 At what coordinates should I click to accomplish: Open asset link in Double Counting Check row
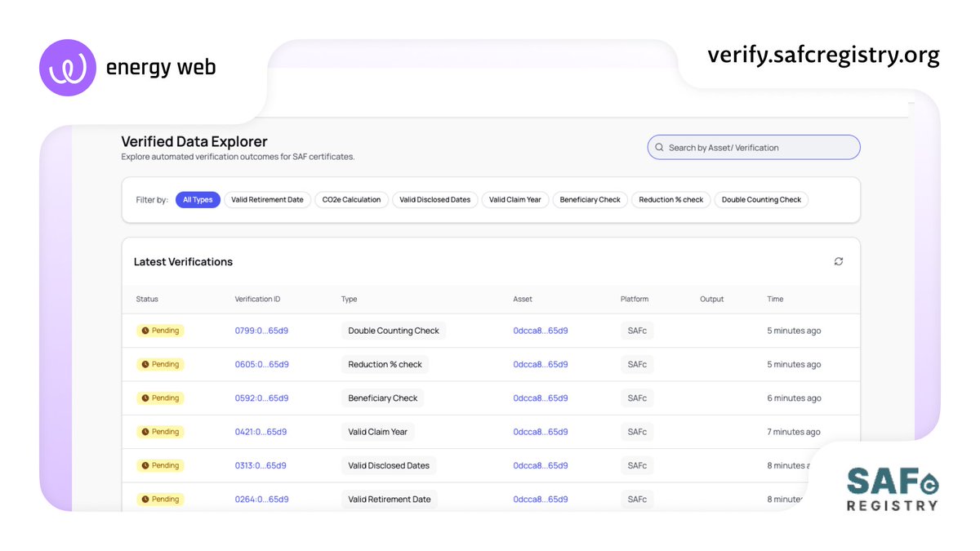[541, 331]
